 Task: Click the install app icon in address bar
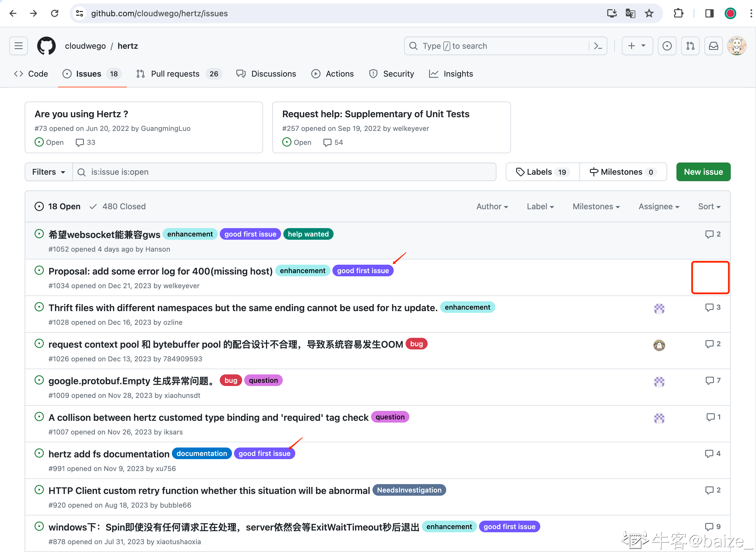pyautogui.click(x=611, y=13)
